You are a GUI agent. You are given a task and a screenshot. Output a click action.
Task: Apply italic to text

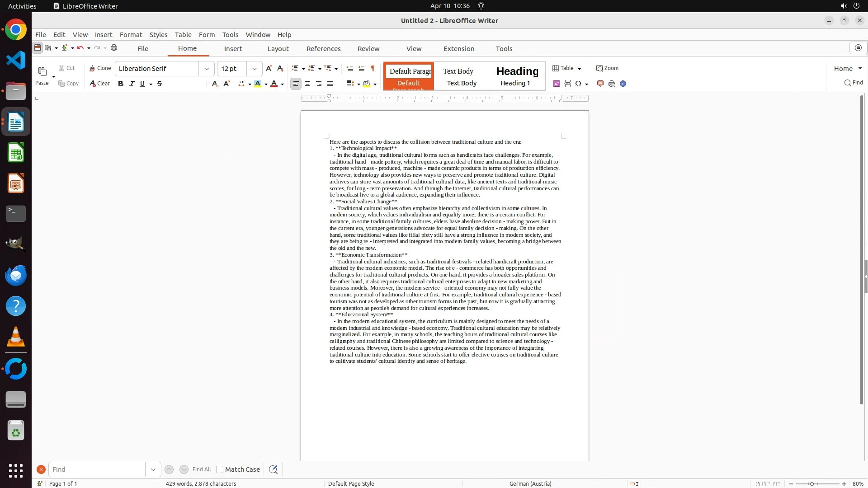point(132,84)
